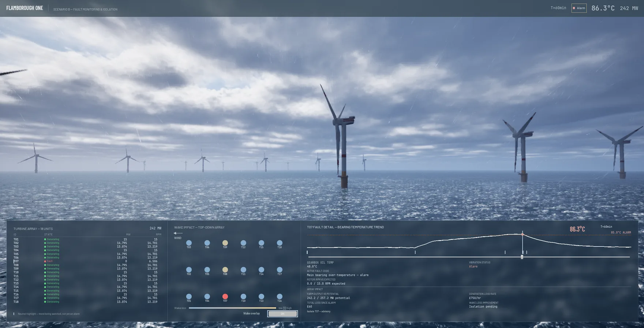This screenshot has width=644, height=328.
Task: Select turbine T10 dot in wake map
Action: [243, 297]
